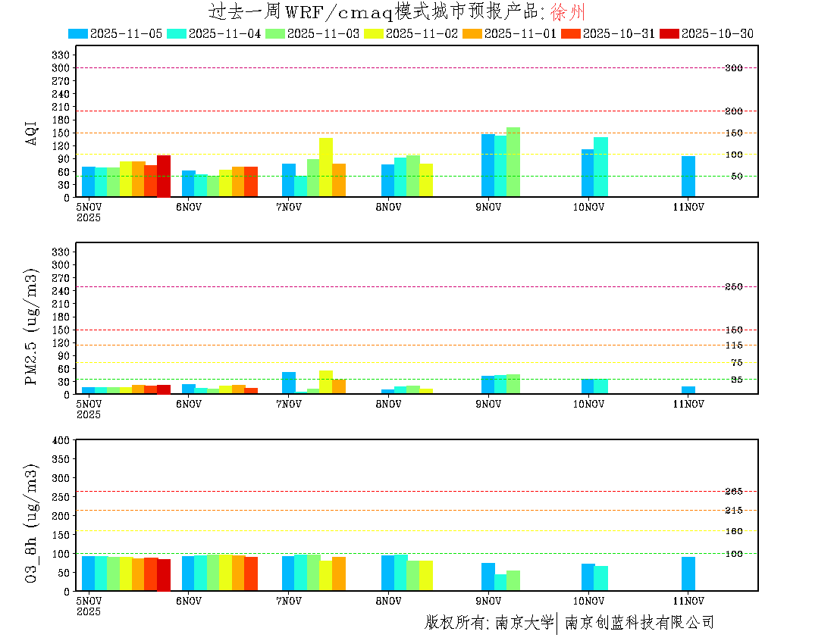The width and height of the screenshot is (834, 644).
Task: Click the 250 threshold label in PM2.5 chart
Action: (733, 287)
